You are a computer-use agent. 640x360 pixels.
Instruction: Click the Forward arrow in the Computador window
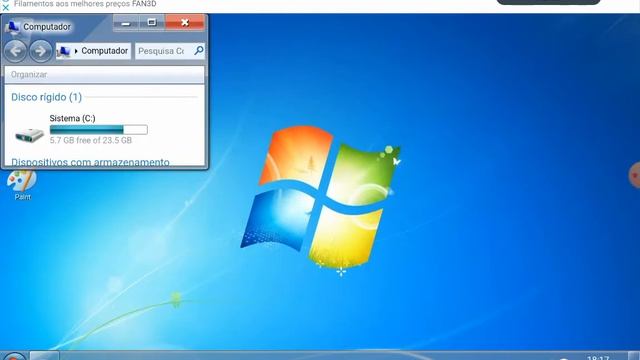41,51
